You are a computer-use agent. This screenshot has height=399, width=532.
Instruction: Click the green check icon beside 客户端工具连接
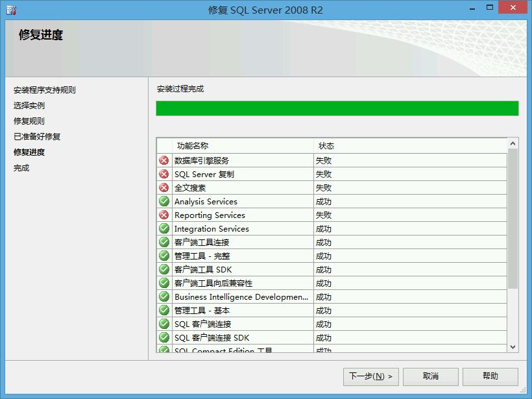click(x=164, y=242)
